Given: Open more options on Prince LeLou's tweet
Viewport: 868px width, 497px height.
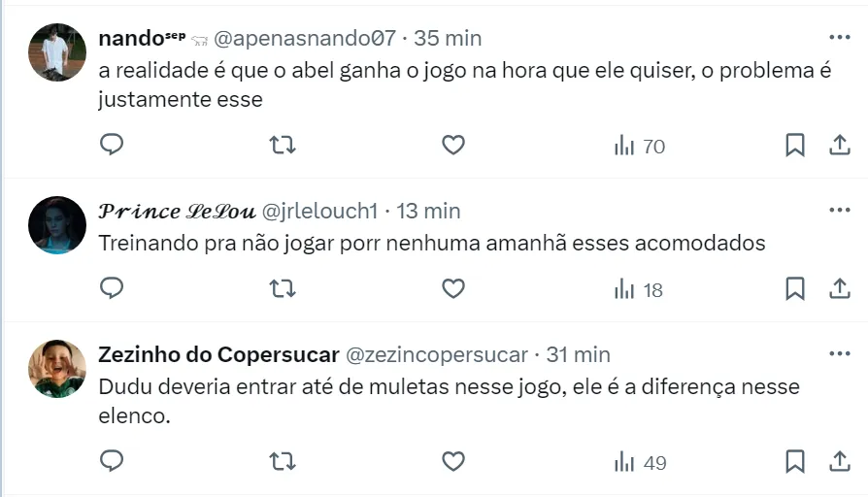Looking at the screenshot, I should [x=839, y=210].
